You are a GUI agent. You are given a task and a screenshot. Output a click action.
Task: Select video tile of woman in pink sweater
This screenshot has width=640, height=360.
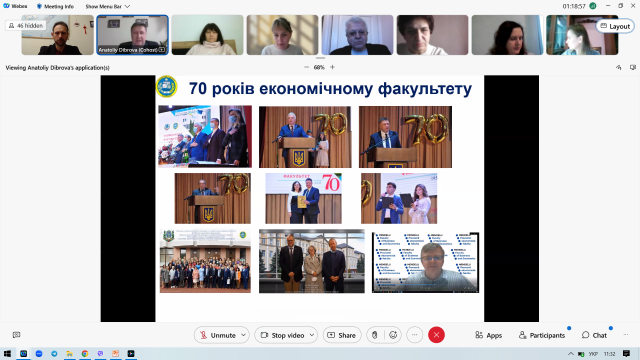(x=207, y=35)
